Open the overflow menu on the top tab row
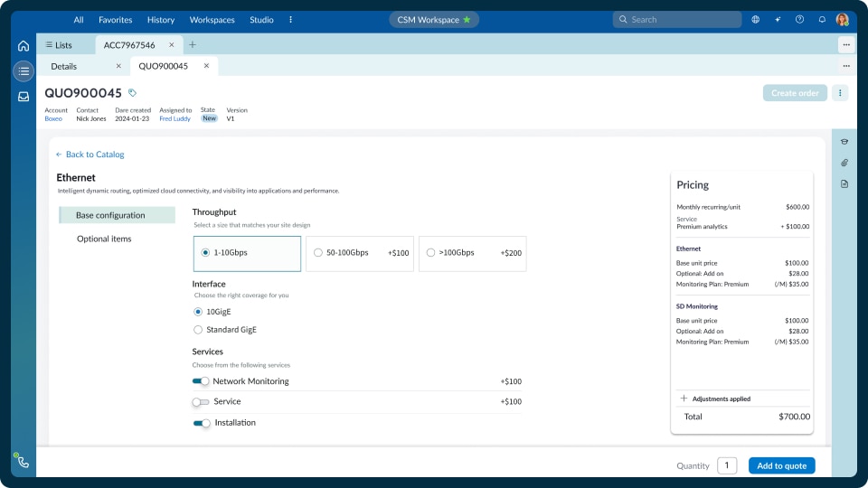The width and height of the screenshot is (868, 488). point(846,45)
